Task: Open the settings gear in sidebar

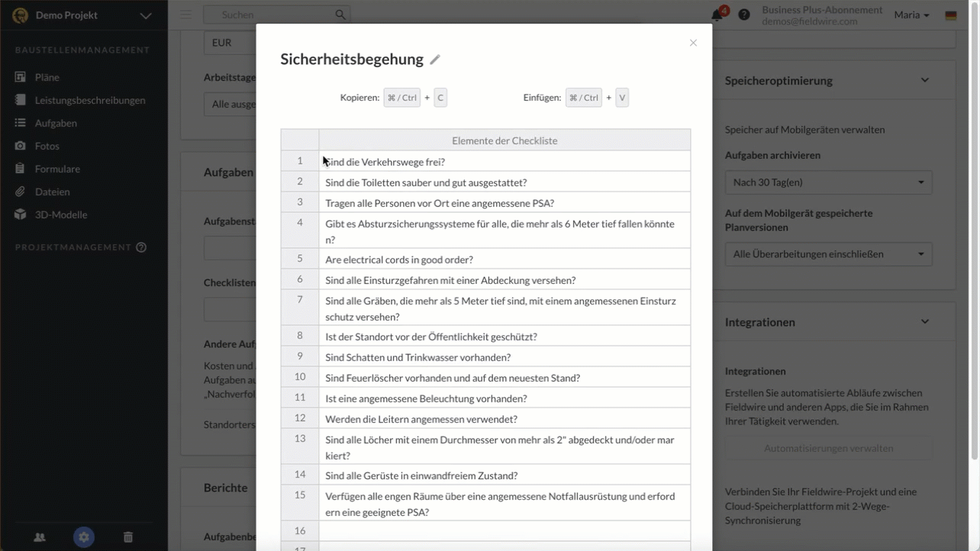Action: pyautogui.click(x=84, y=537)
